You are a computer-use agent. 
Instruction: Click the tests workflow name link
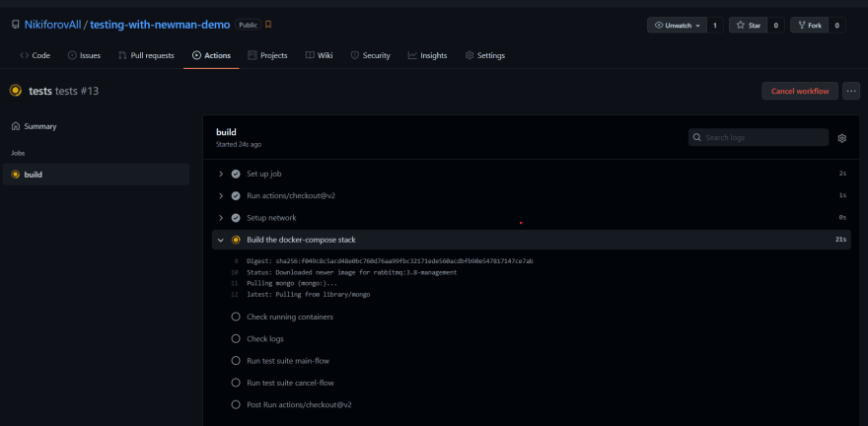[x=40, y=91]
